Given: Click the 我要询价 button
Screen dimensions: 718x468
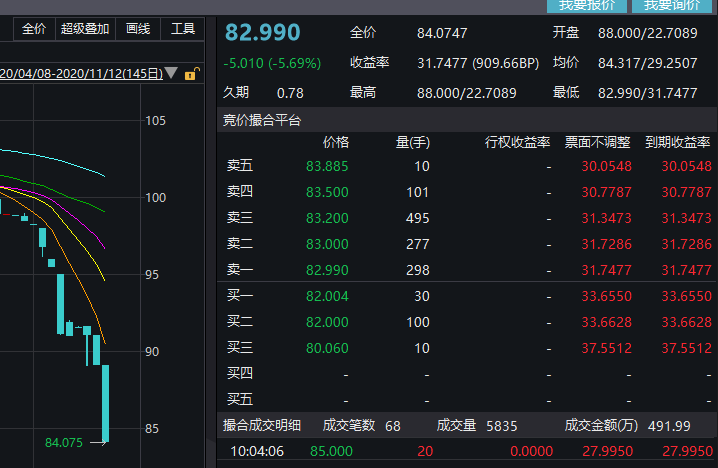Looking at the screenshot, I should coord(672,5).
